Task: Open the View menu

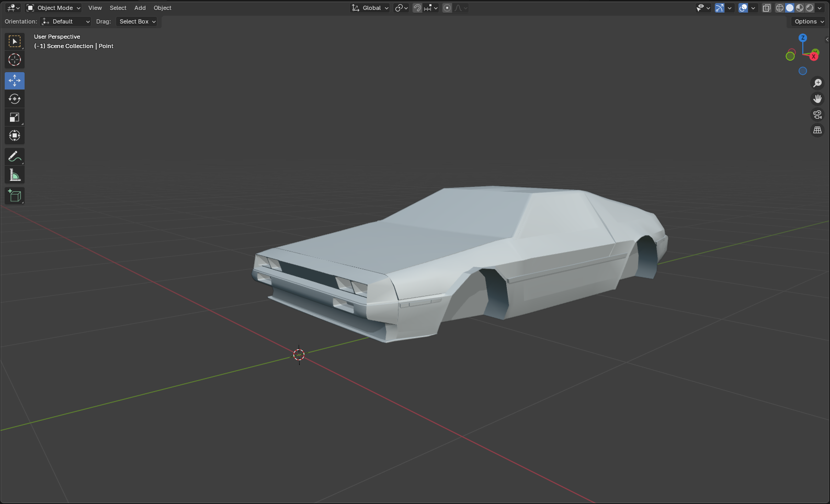Action: [x=95, y=8]
